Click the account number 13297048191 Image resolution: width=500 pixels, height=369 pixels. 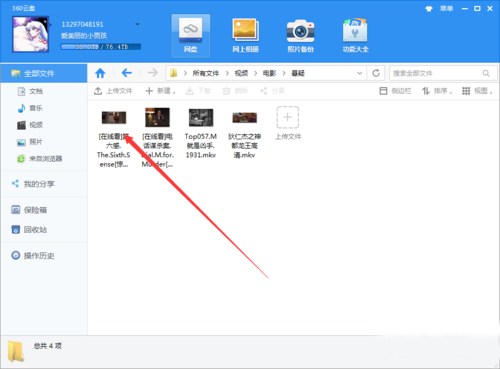click(x=82, y=24)
